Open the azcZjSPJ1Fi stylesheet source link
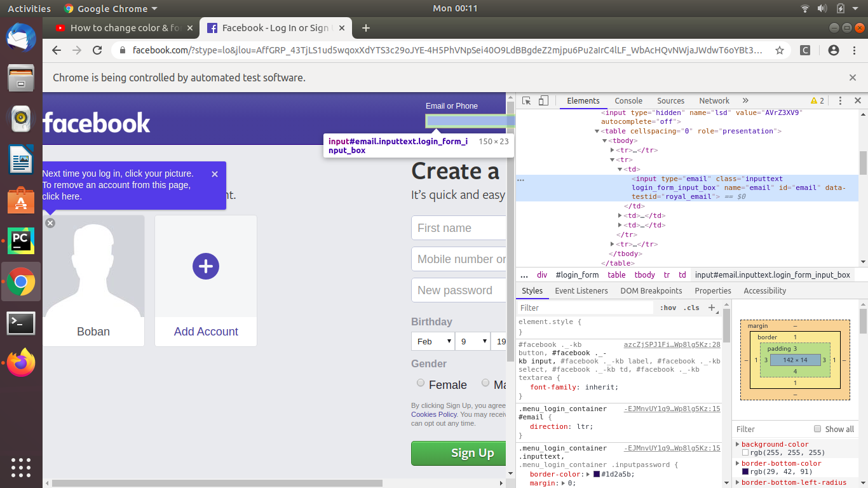 672,344
